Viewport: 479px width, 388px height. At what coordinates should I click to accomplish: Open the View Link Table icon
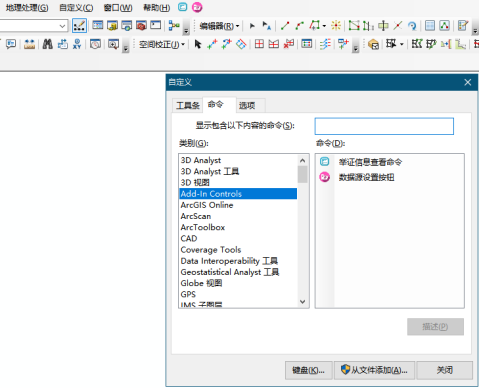(x=306, y=44)
